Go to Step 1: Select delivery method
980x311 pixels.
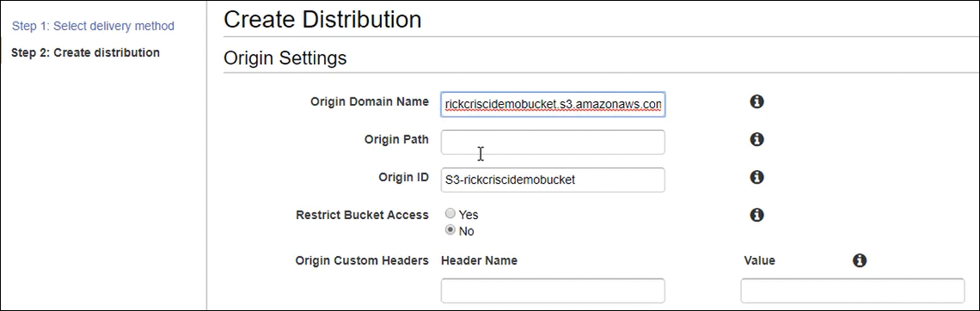click(x=93, y=27)
